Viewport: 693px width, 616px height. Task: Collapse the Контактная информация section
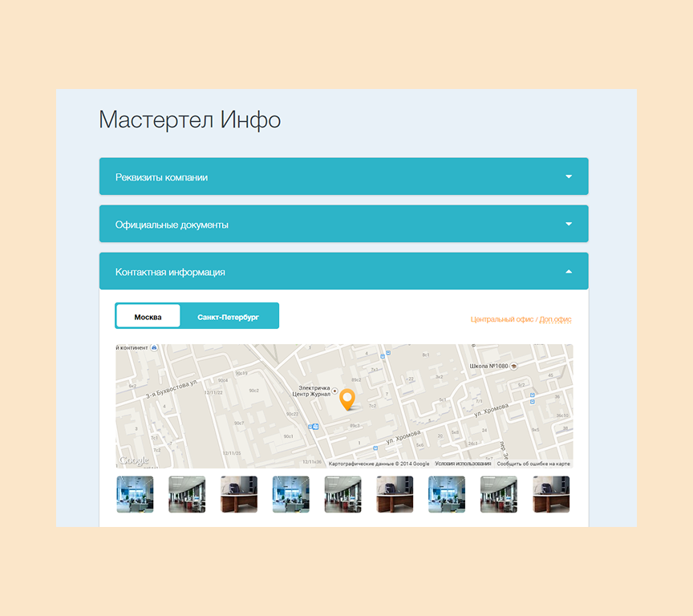(x=343, y=270)
